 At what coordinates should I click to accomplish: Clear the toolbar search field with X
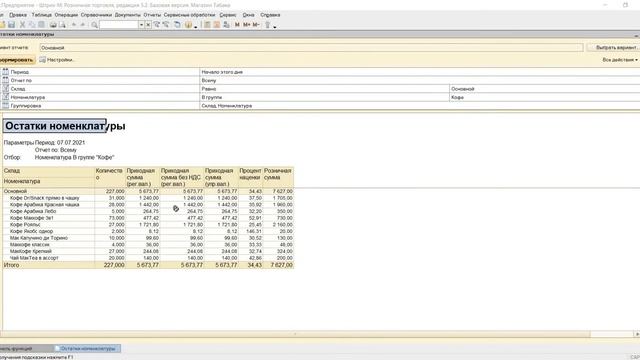click(148, 25)
